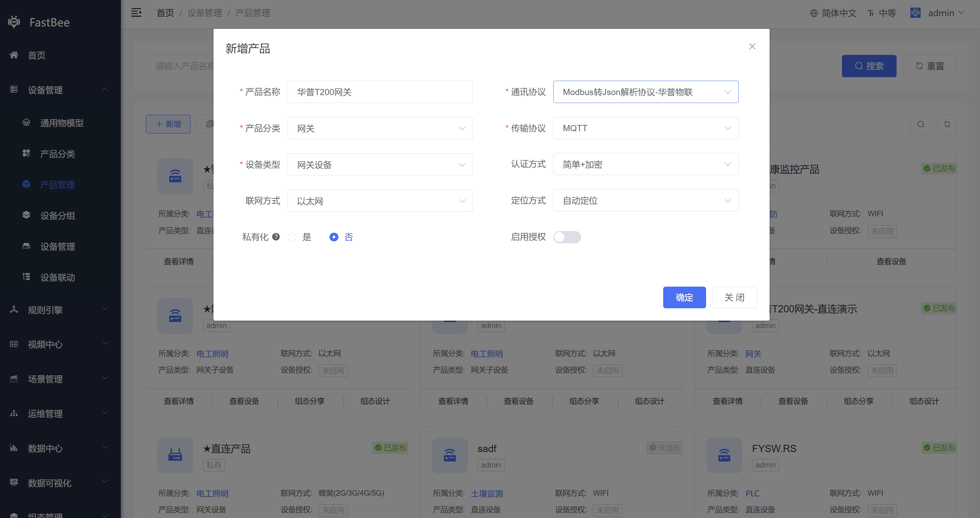
Task: Expand the 场景管理 sidebar menu
Action: click(x=60, y=379)
